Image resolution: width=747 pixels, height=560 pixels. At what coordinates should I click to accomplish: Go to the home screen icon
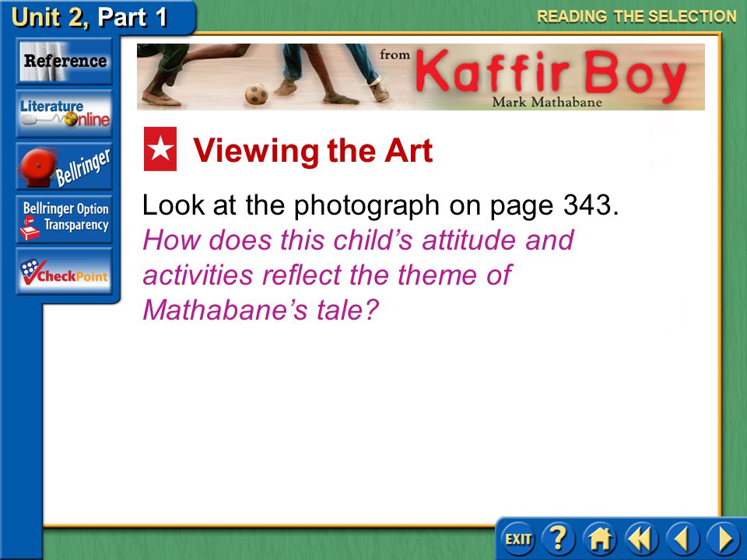[599, 539]
